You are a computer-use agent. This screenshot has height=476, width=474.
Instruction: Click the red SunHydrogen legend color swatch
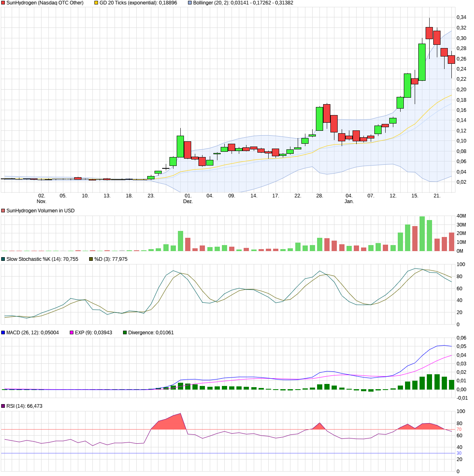(x=3, y=3)
